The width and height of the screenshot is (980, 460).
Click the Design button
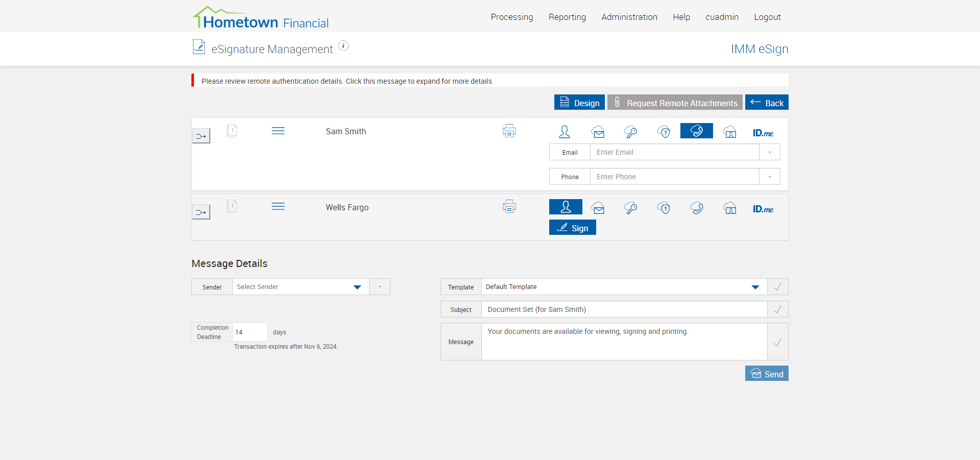coord(579,102)
